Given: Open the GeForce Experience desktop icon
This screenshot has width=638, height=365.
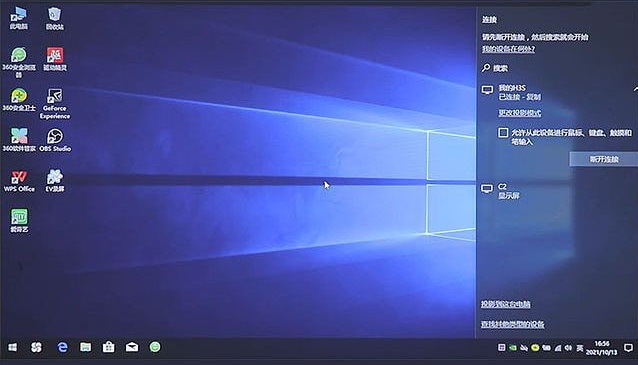Looking at the screenshot, I should (55, 104).
